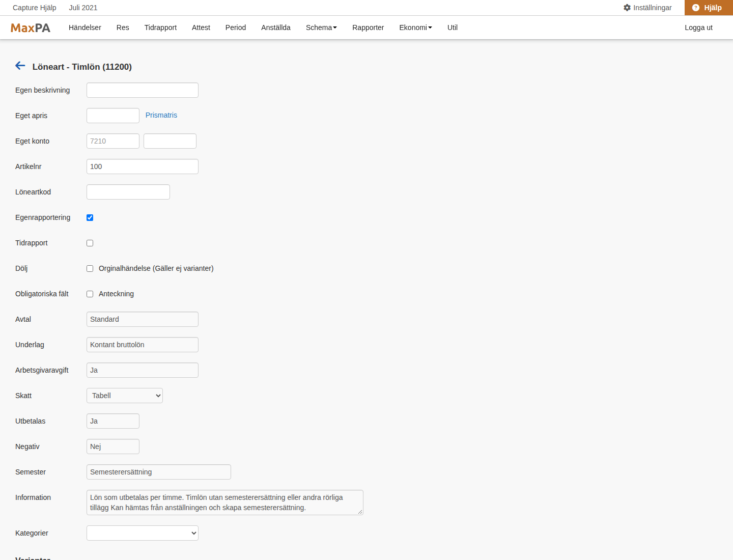Uncheck the Egenrapportering checkbox
This screenshot has width=733, height=560.
coord(90,217)
